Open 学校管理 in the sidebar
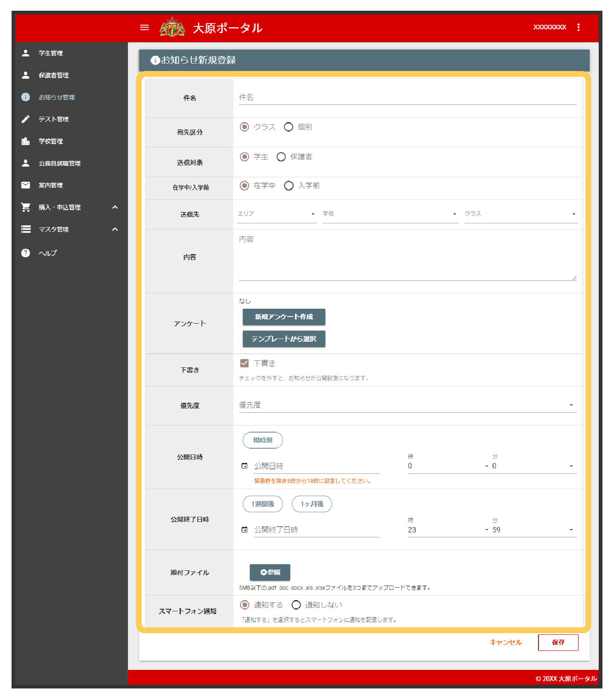 coord(51,141)
